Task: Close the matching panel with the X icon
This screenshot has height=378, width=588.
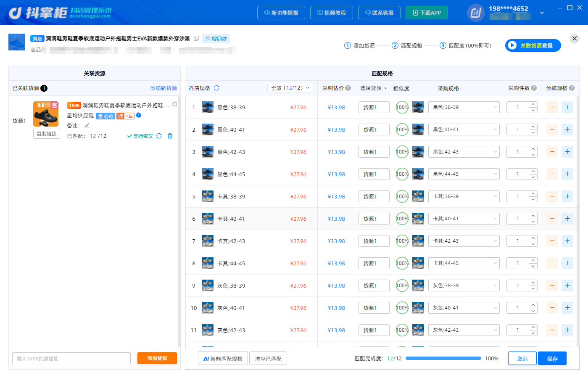Action: 575,39
